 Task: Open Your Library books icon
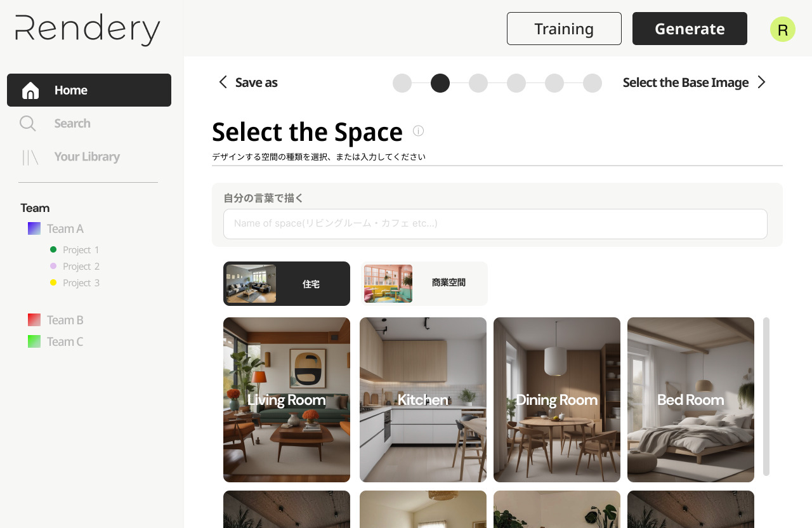pos(30,157)
